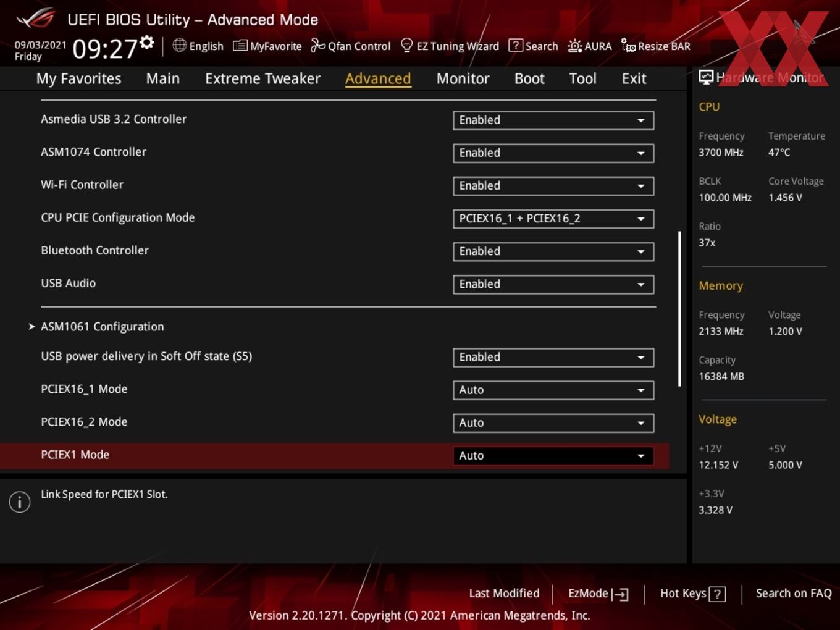This screenshot has width=840, height=630.
Task: Click Search on FAQ link
Action: [x=794, y=593]
